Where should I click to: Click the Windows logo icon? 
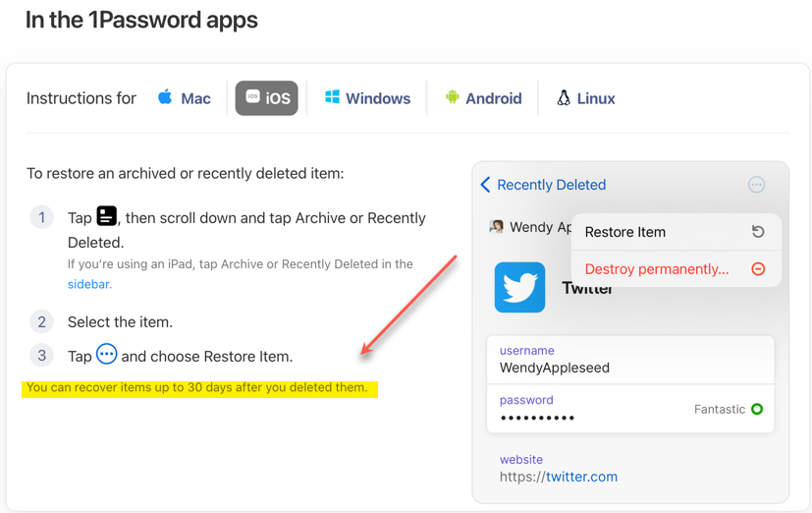coord(332,97)
